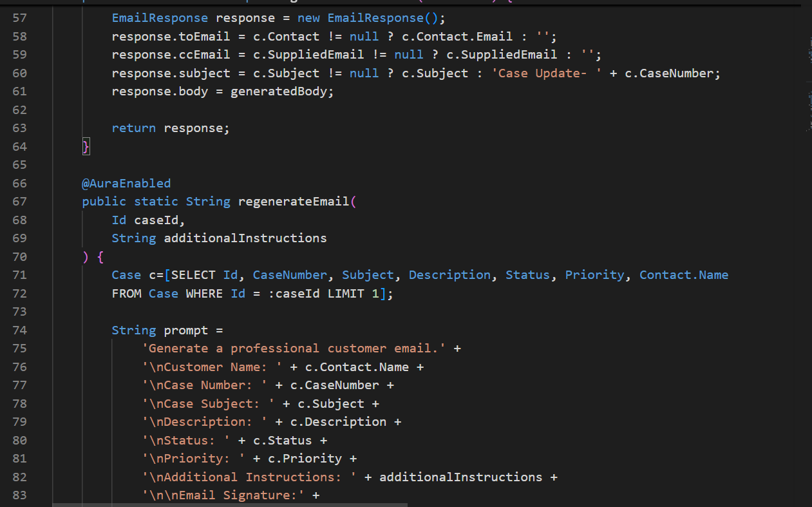Click the 'Case Update- ' string literal
Viewport: 812px width, 507px height.
click(x=547, y=73)
